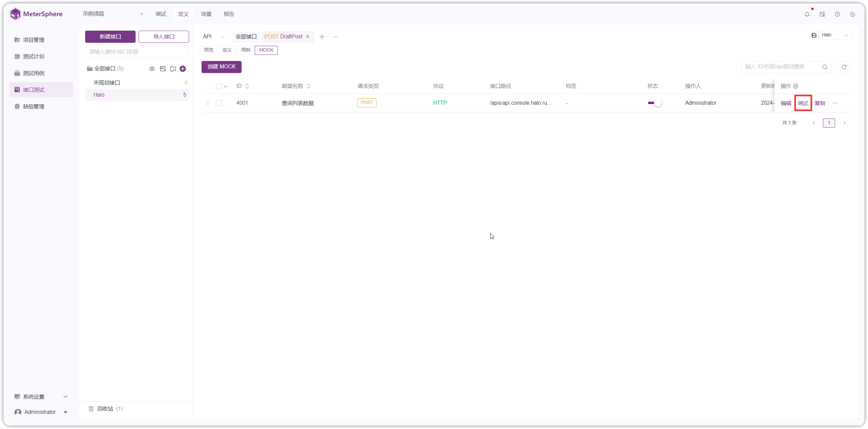The width and height of the screenshot is (868, 429).
Task: Open the Administrator user dropdown
Action: (41, 412)
